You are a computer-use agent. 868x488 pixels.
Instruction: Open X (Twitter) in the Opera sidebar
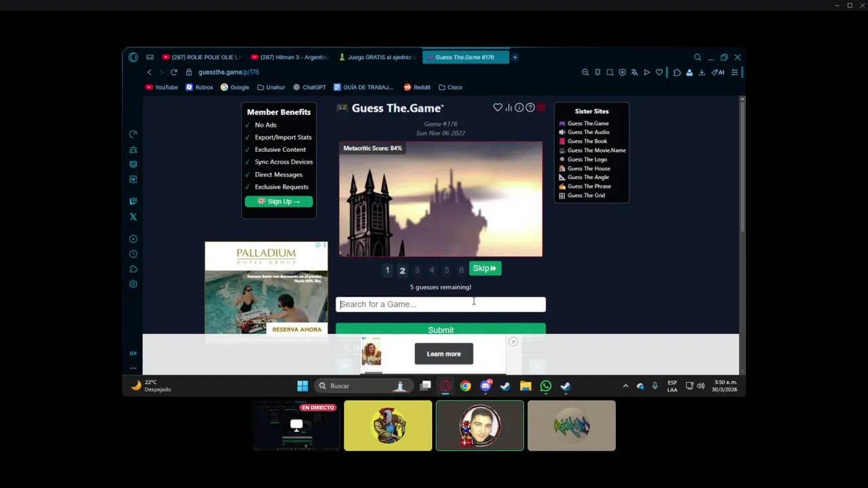pos(133,217)
